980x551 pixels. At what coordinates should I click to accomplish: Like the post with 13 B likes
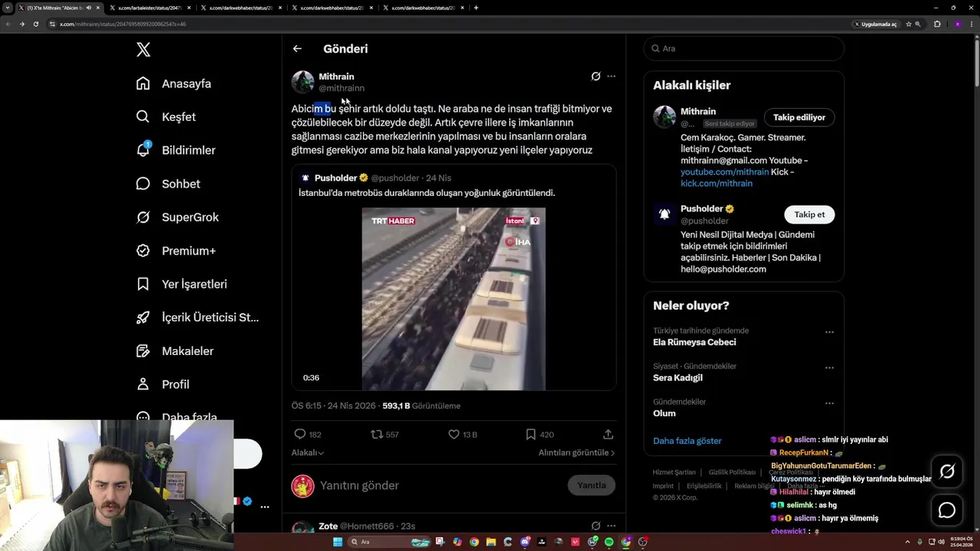click(463, 434)
